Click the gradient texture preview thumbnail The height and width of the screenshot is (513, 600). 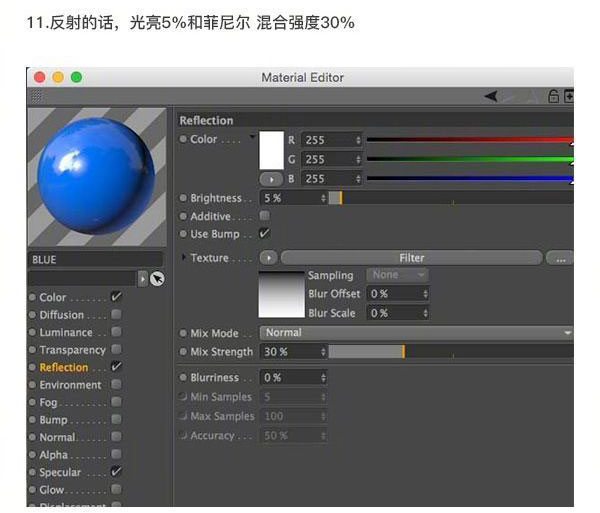click(282, 295)
